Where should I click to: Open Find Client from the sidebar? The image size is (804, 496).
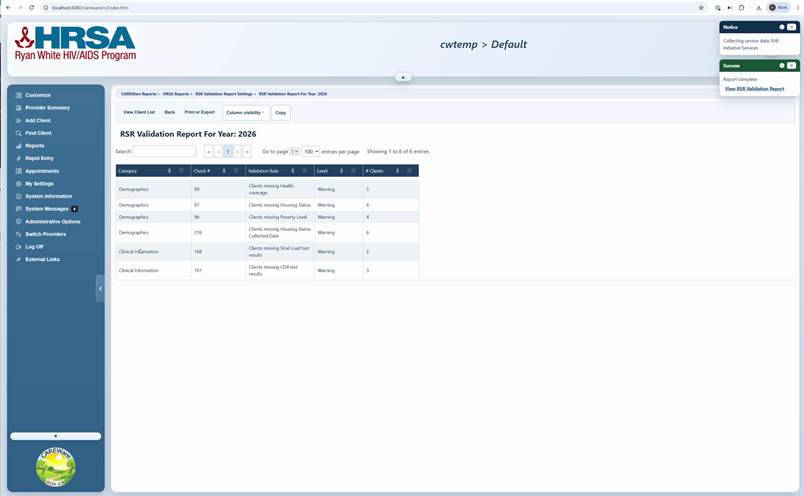(38, 133)
